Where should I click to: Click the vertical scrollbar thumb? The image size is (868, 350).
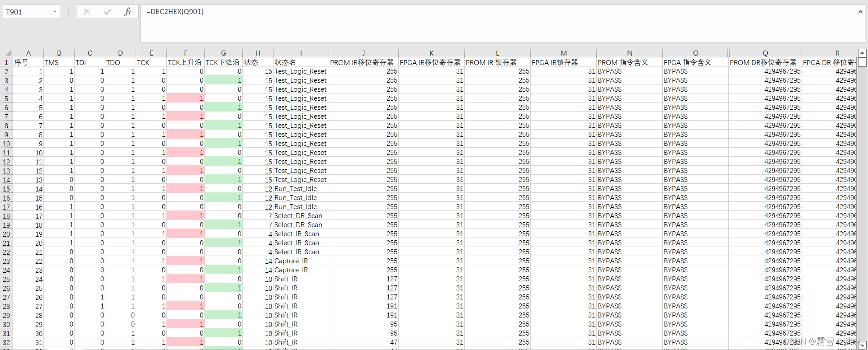click(862, 62)
